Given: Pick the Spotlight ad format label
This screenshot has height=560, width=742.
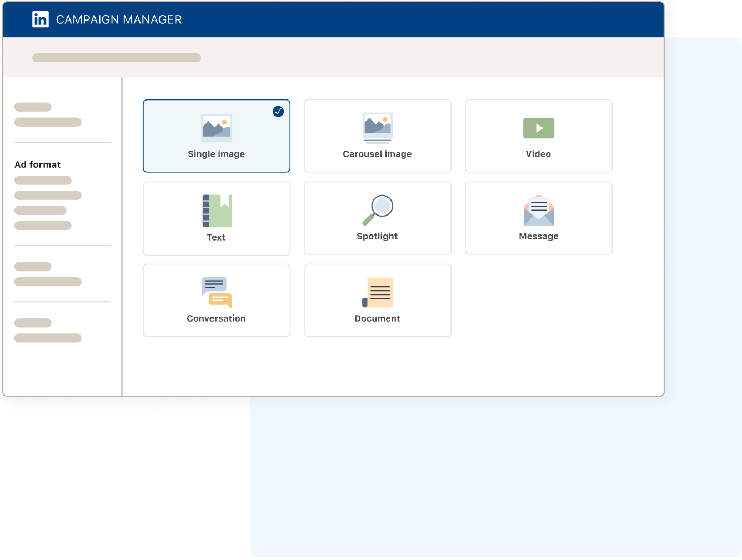Looking at the screenshot, I should [377, 236].
